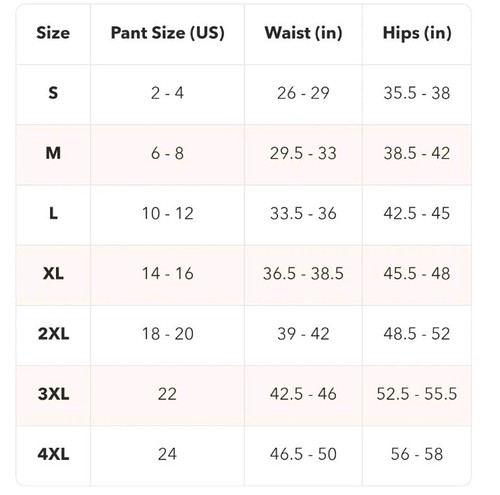Click the 2XL size label
This screenshot has height=495, width=500.
click(53, 334)
